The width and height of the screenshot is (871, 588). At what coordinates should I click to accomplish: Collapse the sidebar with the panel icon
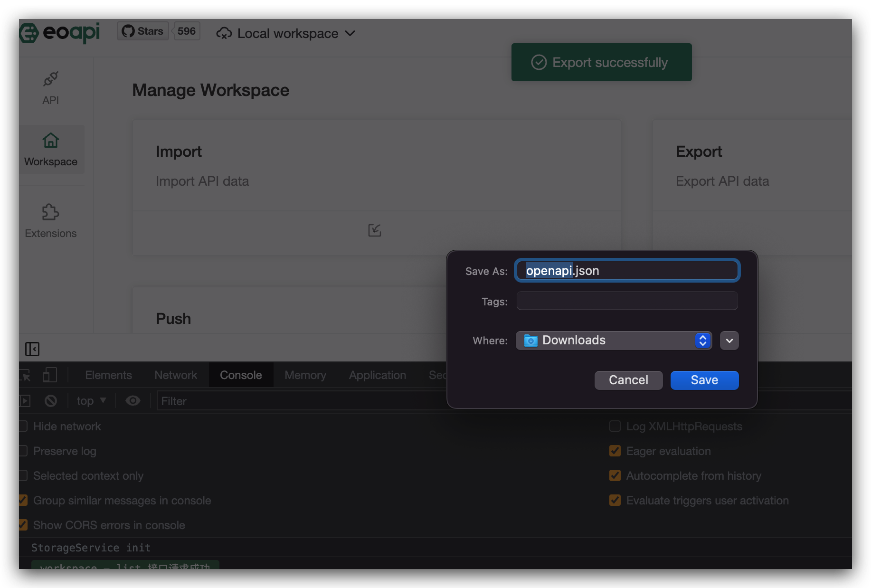32,349
